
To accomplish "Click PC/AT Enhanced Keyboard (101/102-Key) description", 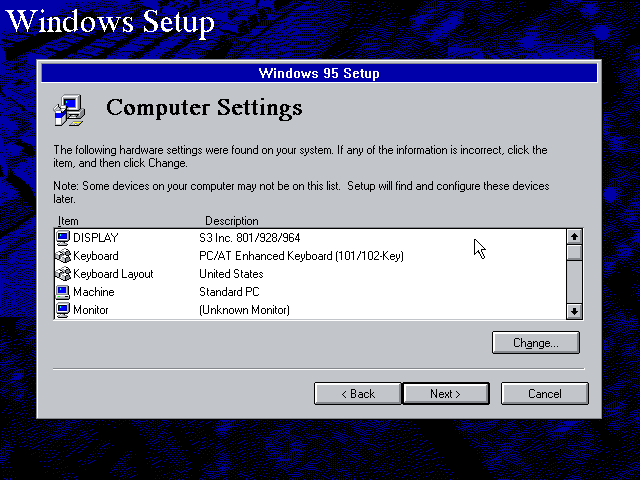I will click(x=301, y=256).
